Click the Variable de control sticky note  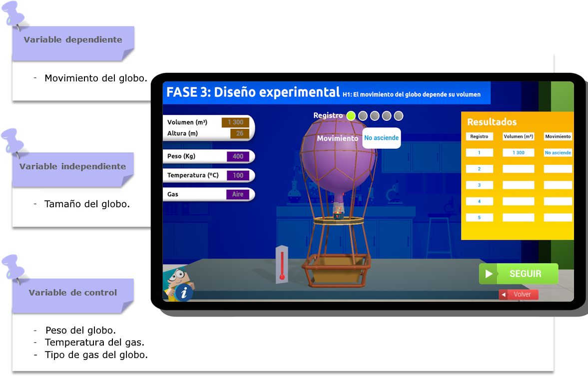(73, 293)
